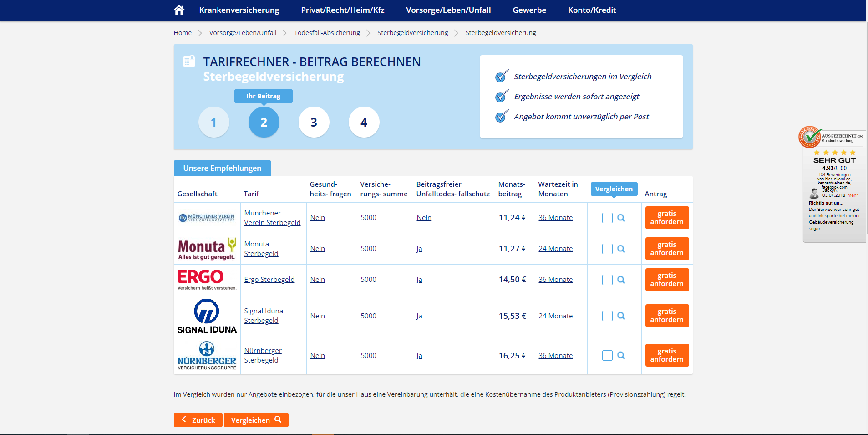
Task: Click 24 Monate for Signal Iduna
Action: pos(555,316)
